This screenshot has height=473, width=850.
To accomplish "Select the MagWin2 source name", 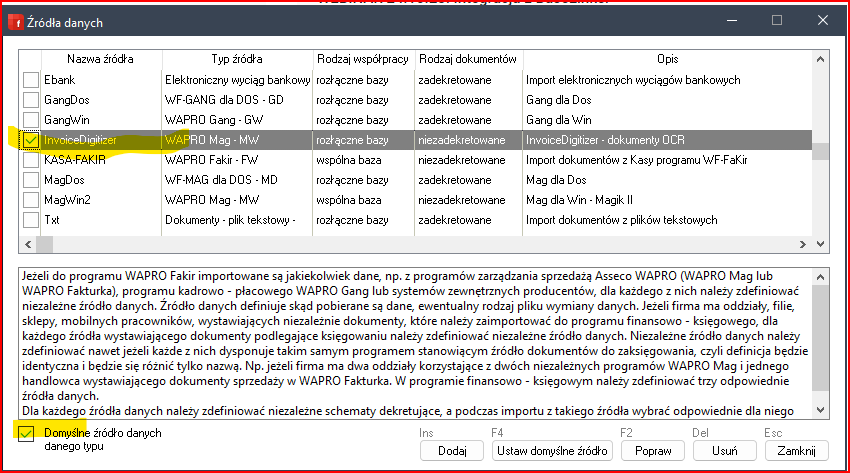I will point(67,200).
